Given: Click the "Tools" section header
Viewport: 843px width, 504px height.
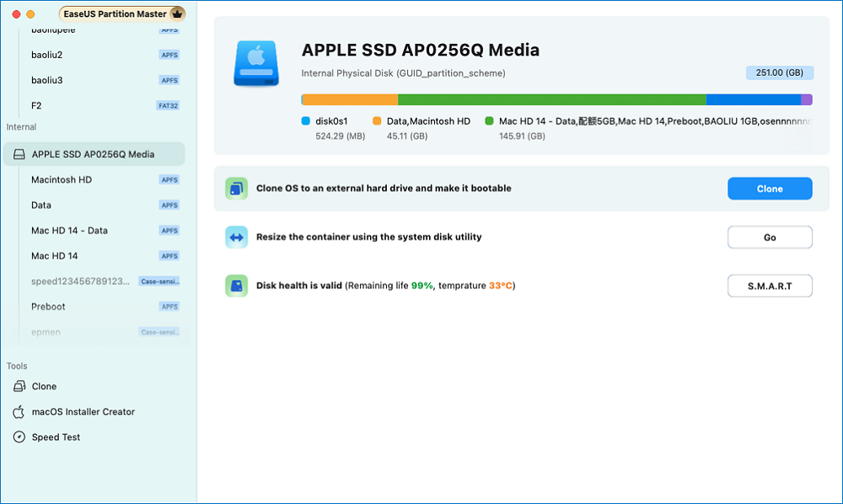Looking at the screenshot, I should 17,366.
